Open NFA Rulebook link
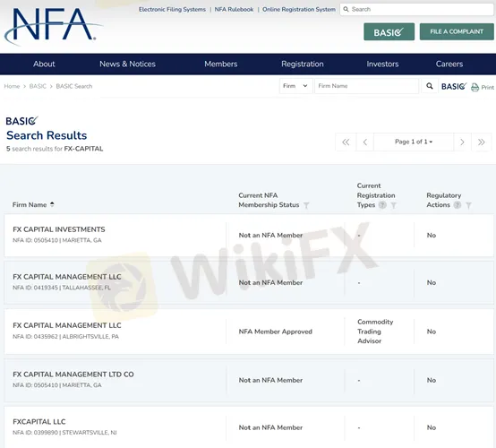496x448 pixels. click(234, 10)
